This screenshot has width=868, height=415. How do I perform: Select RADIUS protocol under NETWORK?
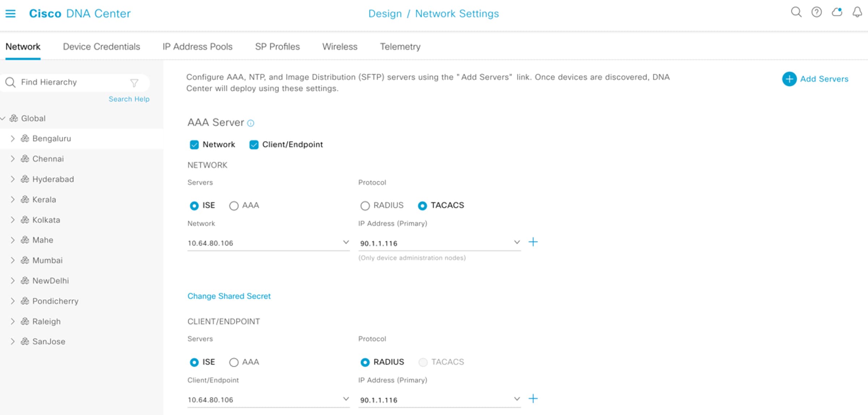(365, 206)
